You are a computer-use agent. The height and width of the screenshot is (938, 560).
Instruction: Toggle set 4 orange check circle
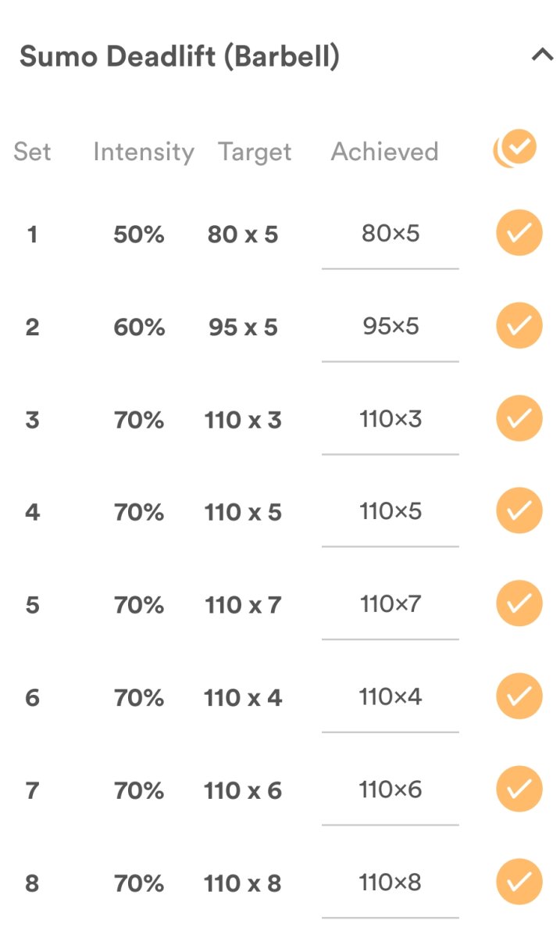tap(519, 510)
